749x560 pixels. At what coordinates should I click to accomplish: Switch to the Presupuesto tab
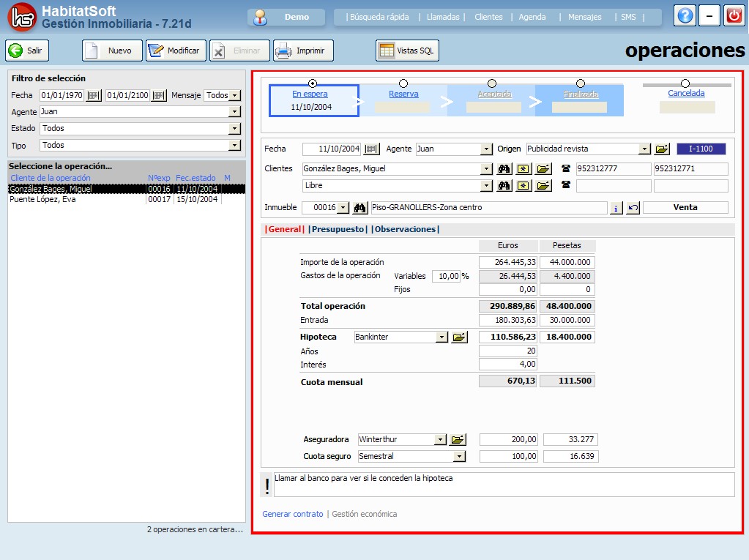click(338, 229)
